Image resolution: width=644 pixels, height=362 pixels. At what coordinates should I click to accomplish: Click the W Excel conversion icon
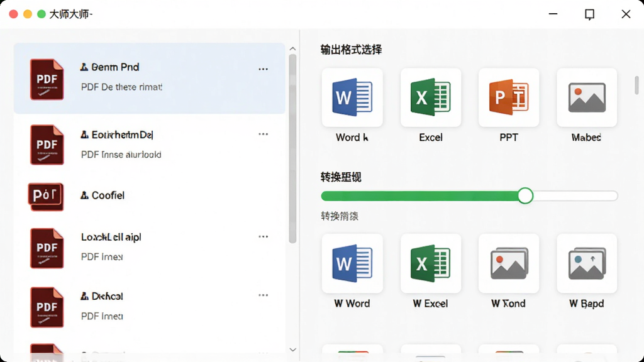point(430,263)
